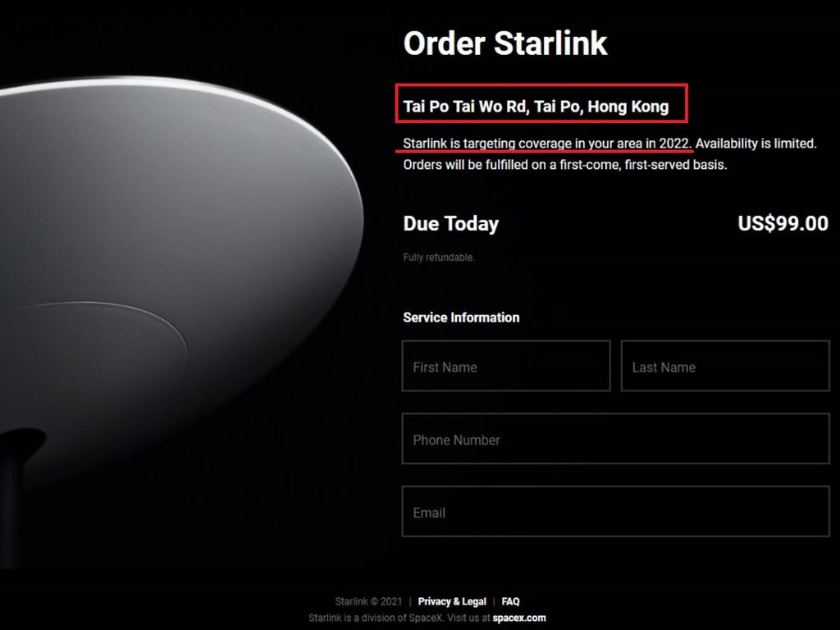The width and height of the screenshot is (840, 630).
Task: Open the FAQ link in footer
Action: [510, 601]
